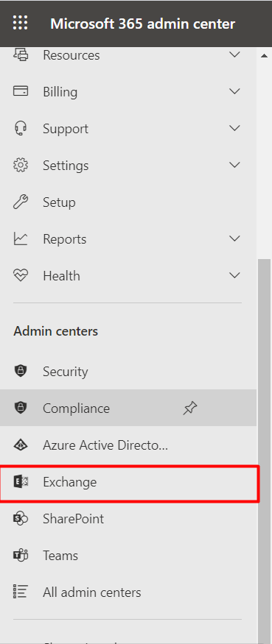Viewport: 272px width, 644px height.
Task: Open Azure Active Directory admin center
Action: [128, 445]
